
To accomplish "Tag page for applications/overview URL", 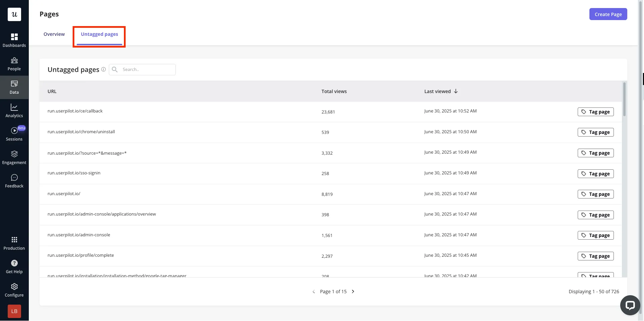I will [x=595, y=215].
